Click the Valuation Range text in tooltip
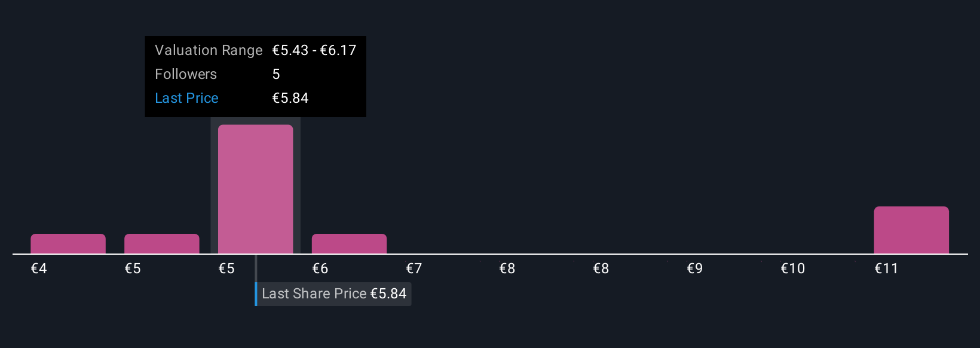Image resolution: width=980 pixels, height=348 pixels. pyautogui.click(x=209, y=50)
